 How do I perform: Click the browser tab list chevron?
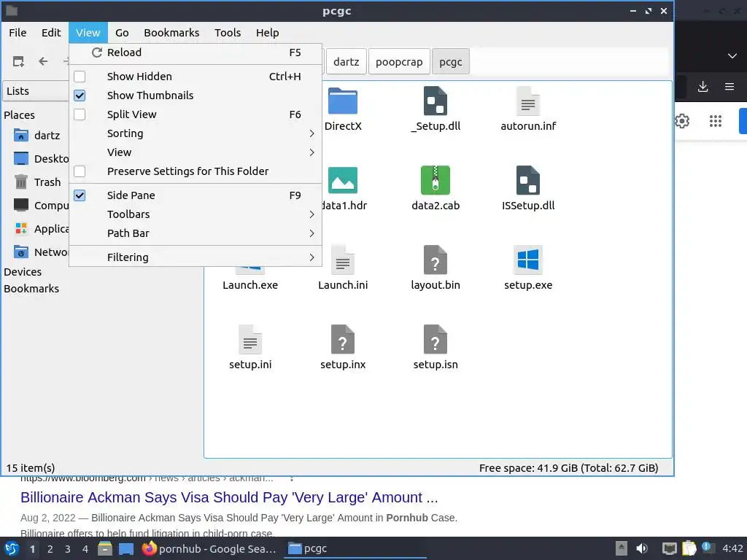[732, 55]
